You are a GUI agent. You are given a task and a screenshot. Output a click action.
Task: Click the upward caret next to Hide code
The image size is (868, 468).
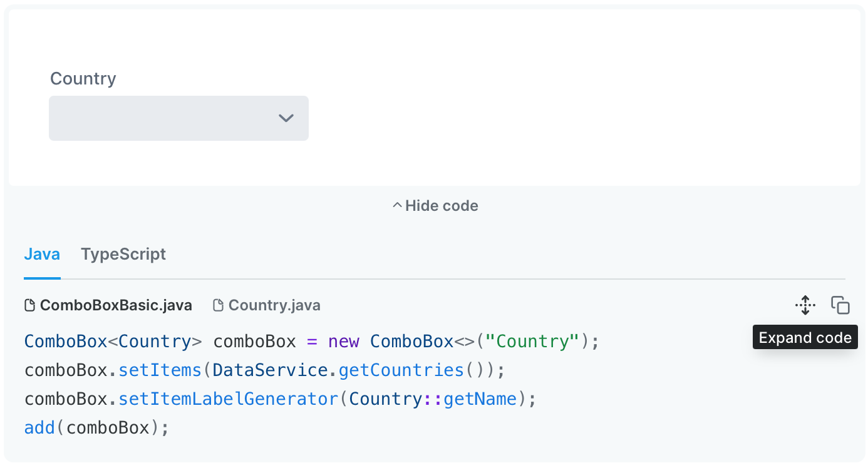(397, 205)
